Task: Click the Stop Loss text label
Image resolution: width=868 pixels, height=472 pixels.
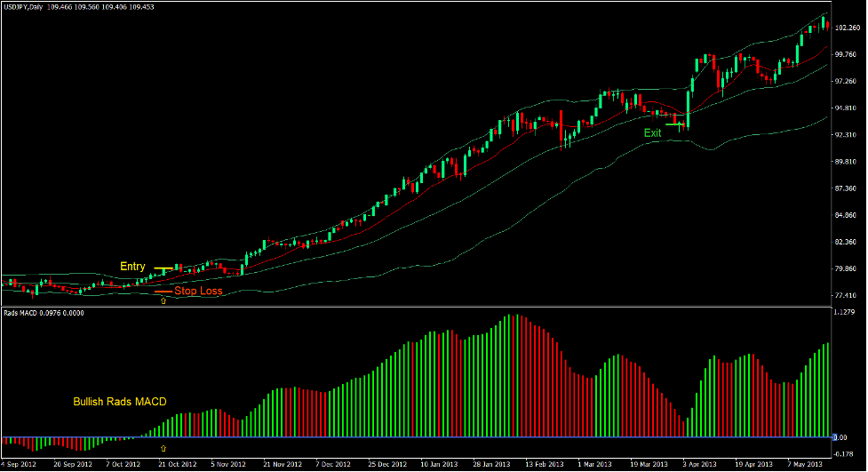Action: point(198,292)
